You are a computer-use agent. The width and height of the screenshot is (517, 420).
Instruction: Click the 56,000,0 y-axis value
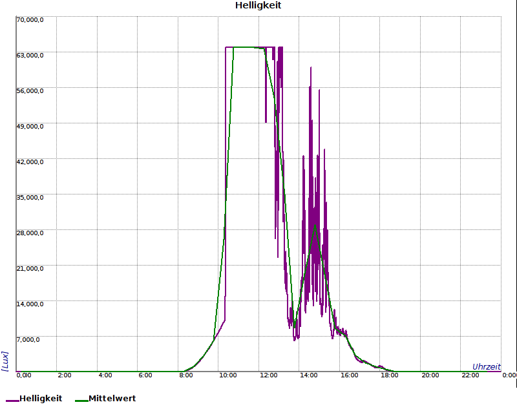[x=30, y=91]
